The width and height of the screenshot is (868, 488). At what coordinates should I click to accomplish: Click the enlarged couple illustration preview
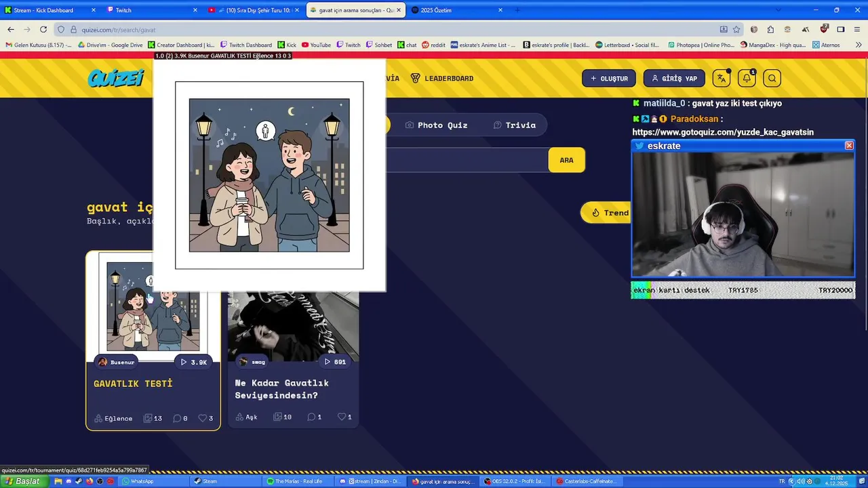269,175
